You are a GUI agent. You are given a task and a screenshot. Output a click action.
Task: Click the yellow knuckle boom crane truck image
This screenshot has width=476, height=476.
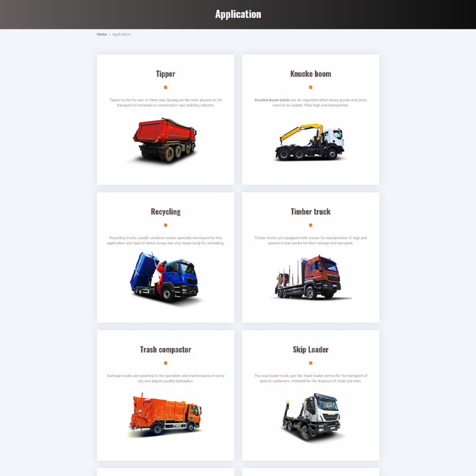point(310,143)
